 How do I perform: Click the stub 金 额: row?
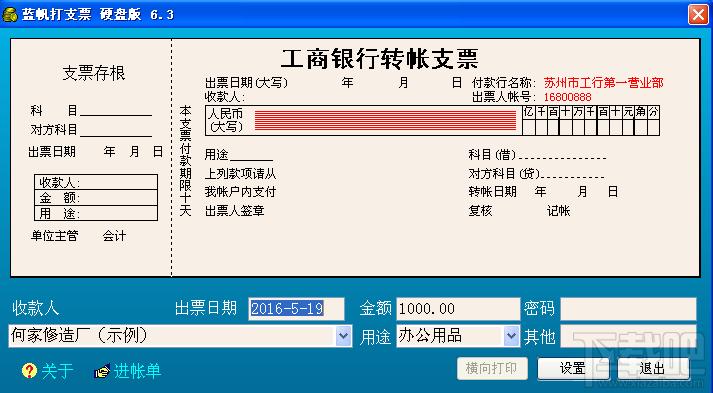96,198
